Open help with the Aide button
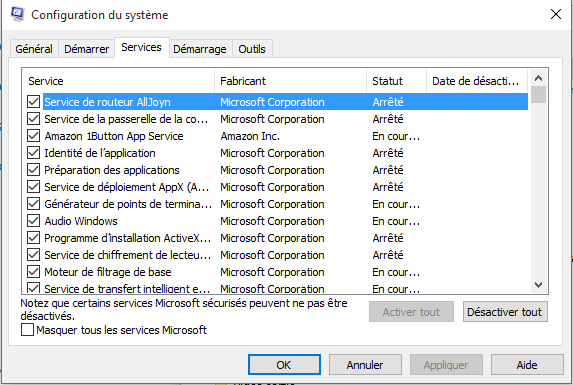The height and width of the screenshot is (385, 573). [x=527, y=365]
